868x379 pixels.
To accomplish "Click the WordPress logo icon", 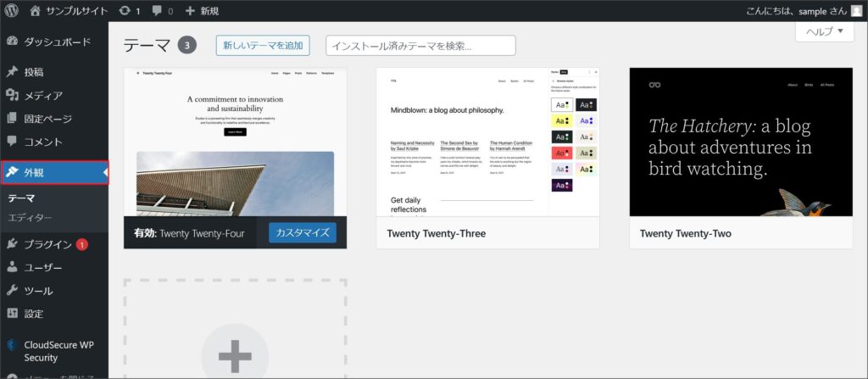I will click(x=12, y=10).
